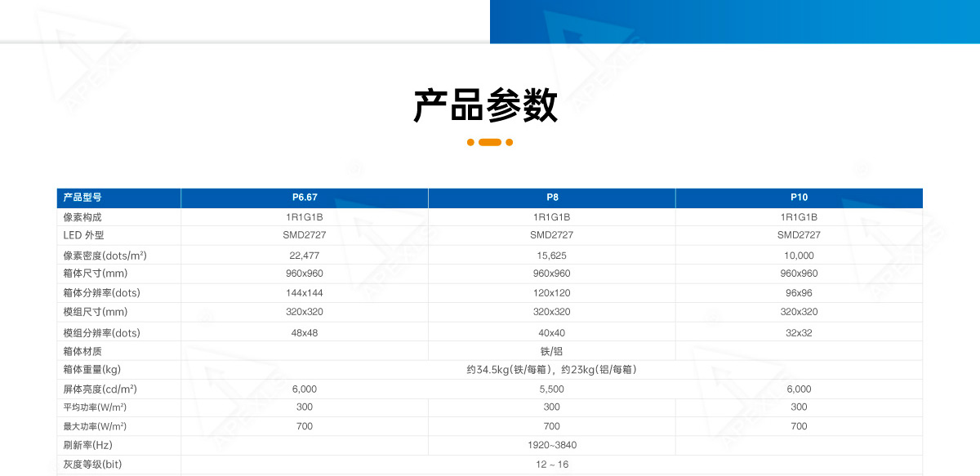
Task: Click the 120x120 cabinet resolution value
Action: click(552, 293)
